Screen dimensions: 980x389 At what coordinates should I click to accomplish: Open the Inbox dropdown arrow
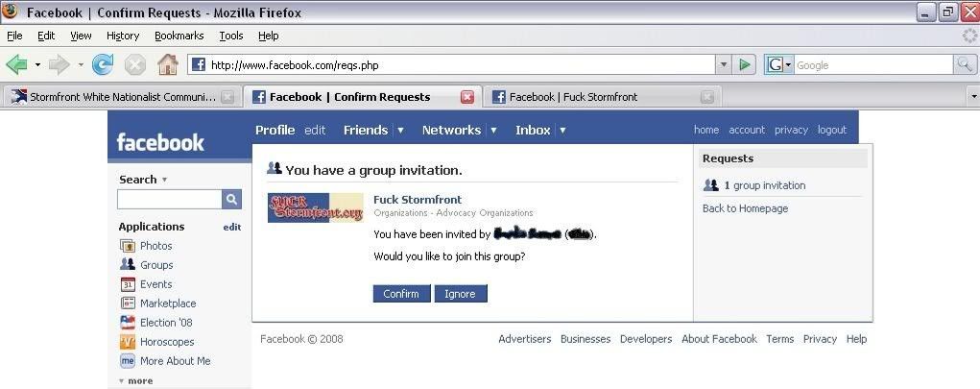coord(562,130)
